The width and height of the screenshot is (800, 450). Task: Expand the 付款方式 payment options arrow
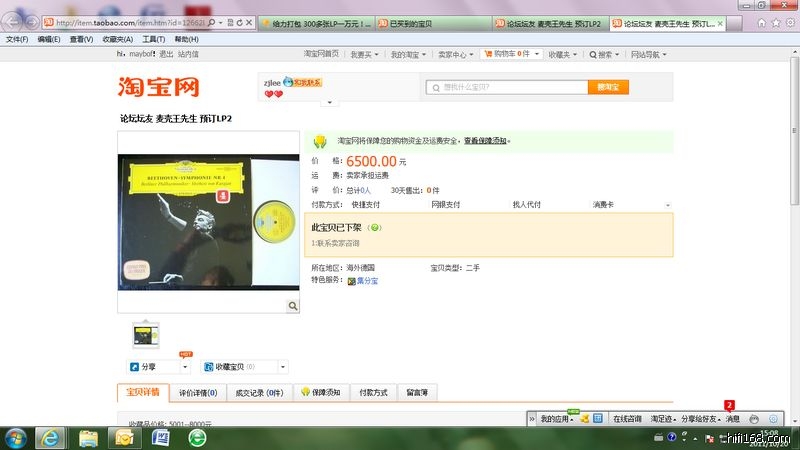[667, 205]
